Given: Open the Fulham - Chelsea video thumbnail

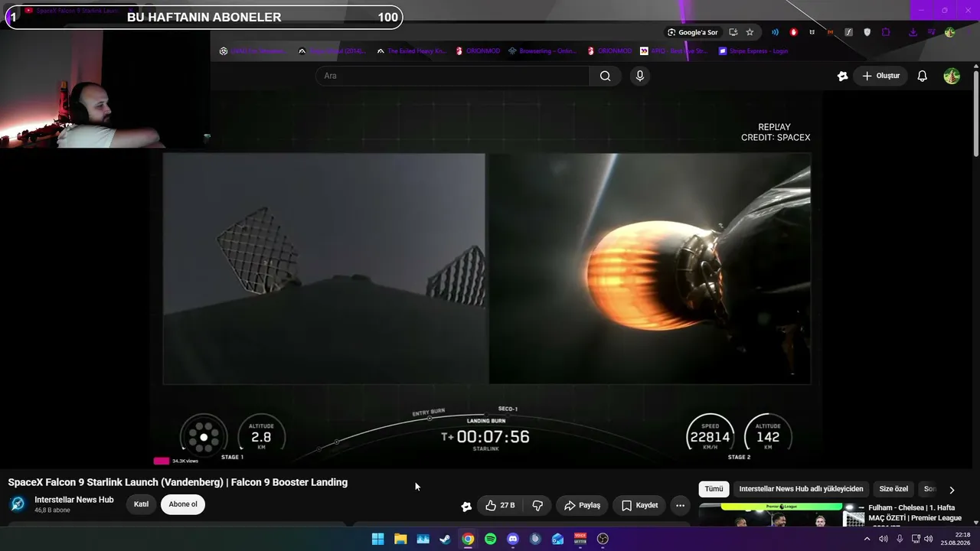Looking at the screenshot, I should (782, 514).
